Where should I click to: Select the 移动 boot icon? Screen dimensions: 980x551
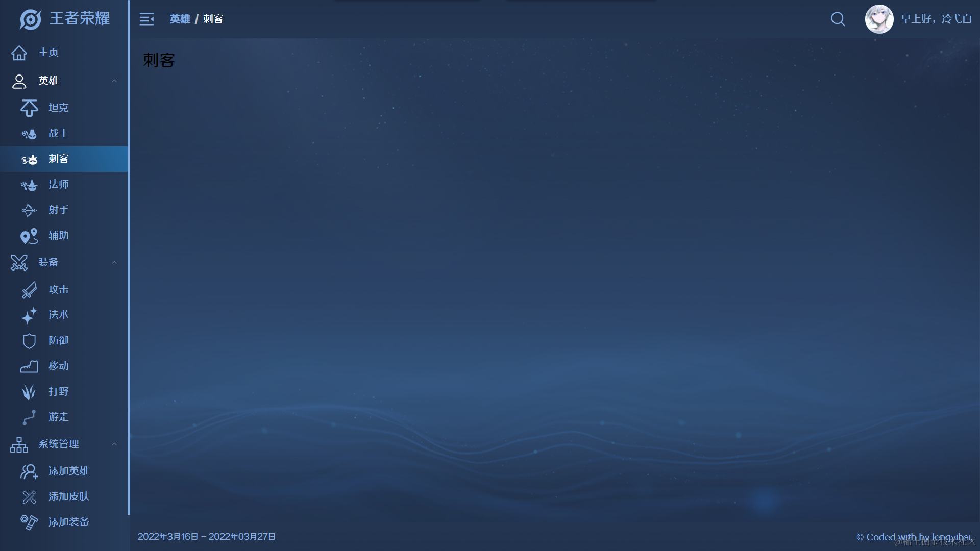(29, 366)
